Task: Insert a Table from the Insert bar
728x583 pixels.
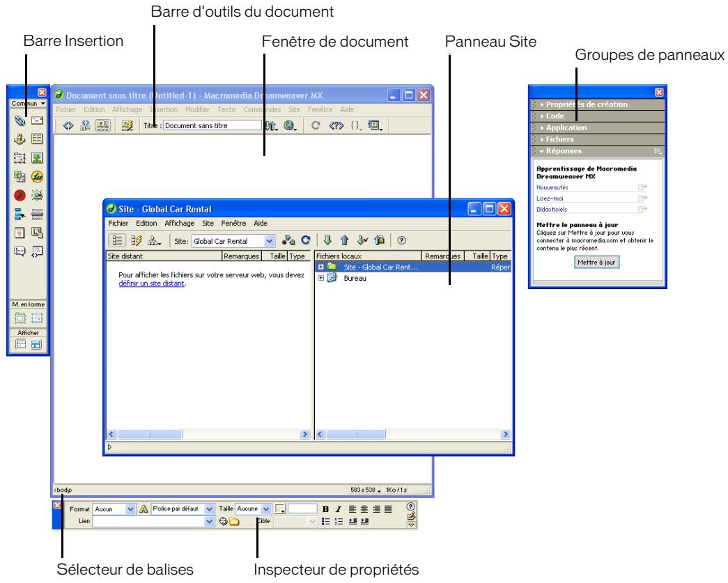Action: [x=37, y=139]
